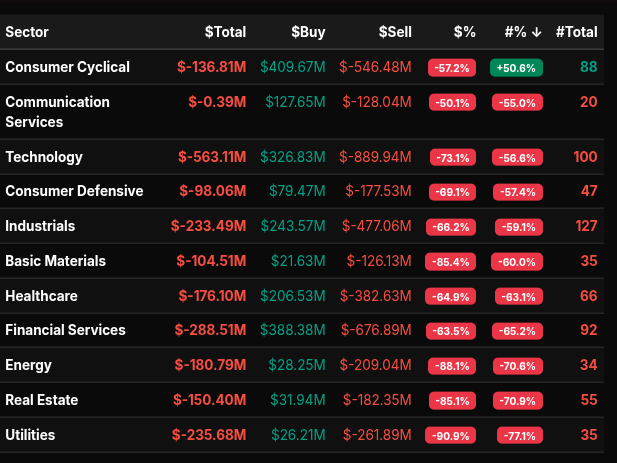Image resolution: width=617 pixels, height=463 pixels.
Task: Click the green +50.6% badge
Action: coord(516,68)
